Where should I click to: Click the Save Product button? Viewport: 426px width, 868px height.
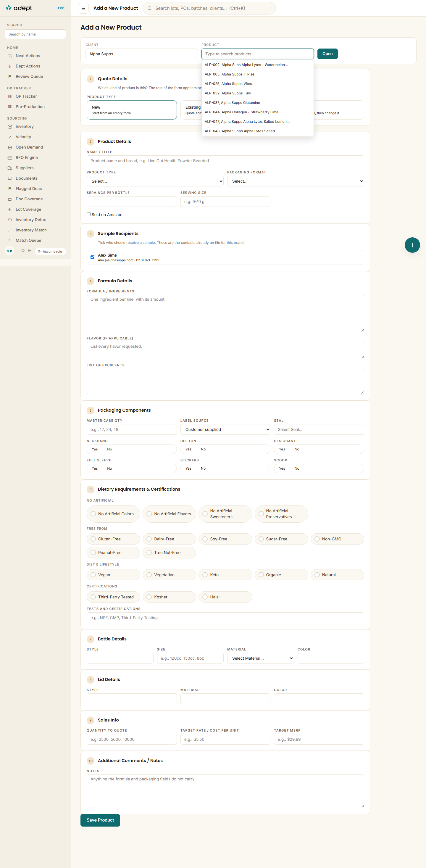(100, 820)
